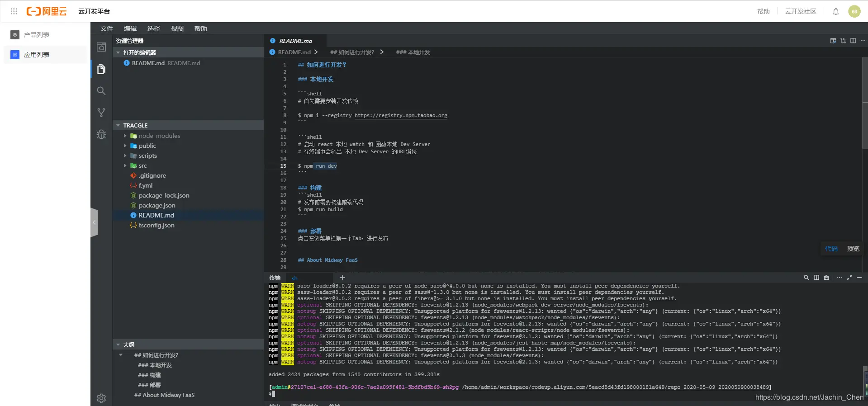Select the README.md editor tab
The height and width of the screenshot is (406, 868).
tap(294, 41)
